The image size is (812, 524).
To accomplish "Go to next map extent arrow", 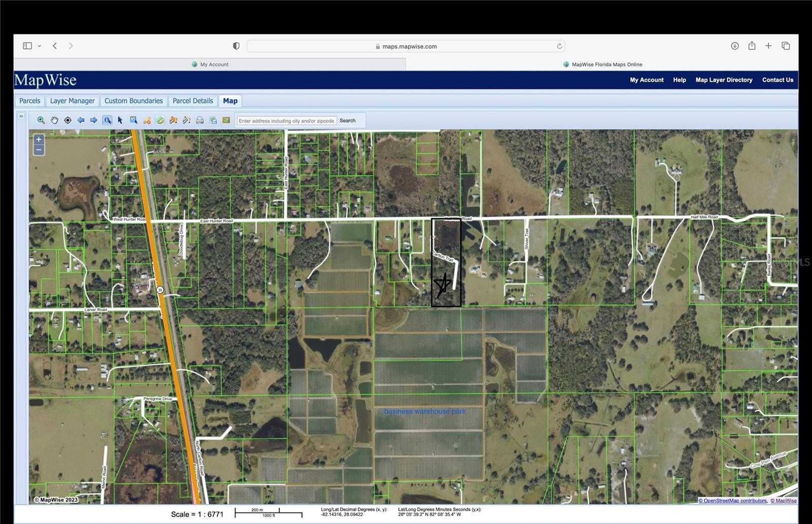I will tap(94, 120).
